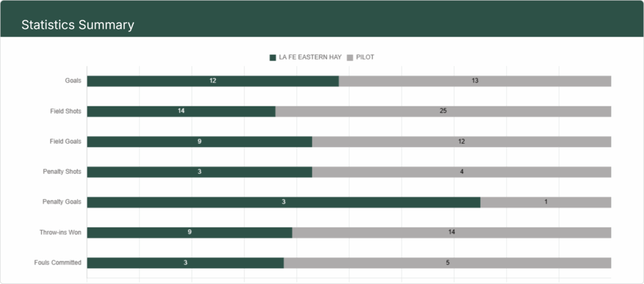Toggle the LA FE EASTERN HAY legend label
This screenshot has width=644, height=284.
point(310,57)
